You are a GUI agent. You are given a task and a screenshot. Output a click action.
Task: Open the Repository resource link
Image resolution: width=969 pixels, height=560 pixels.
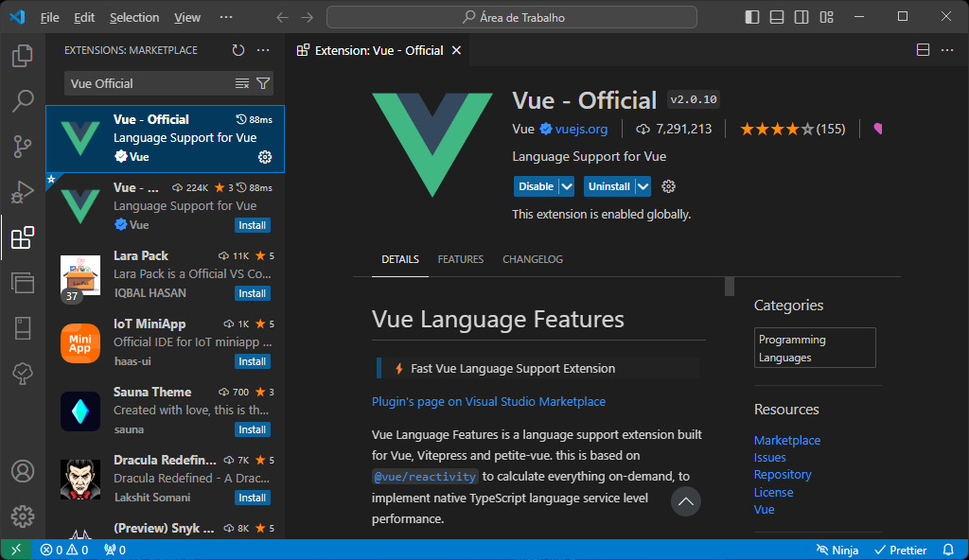tap(783, 474)
